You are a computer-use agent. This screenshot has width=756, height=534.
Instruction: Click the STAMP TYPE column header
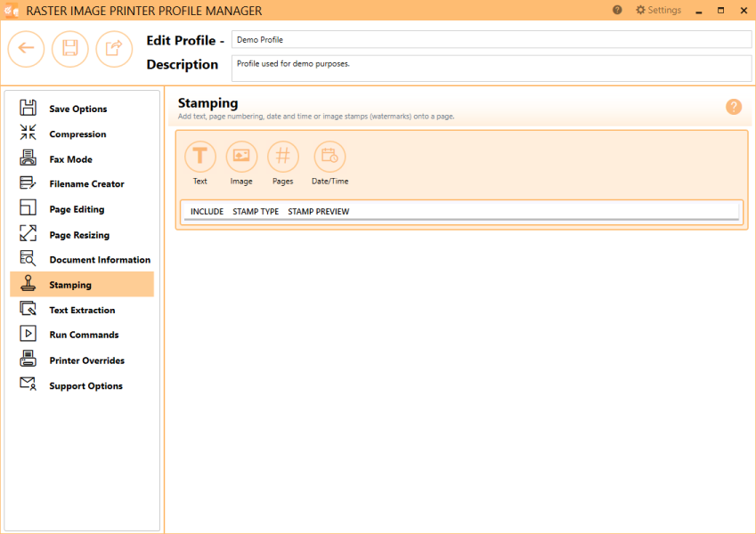(x=256, y=211)
